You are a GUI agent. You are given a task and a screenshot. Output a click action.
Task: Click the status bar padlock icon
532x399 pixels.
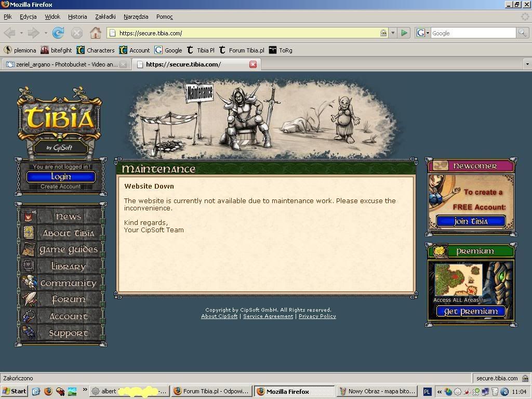pyautogui.click(x=525, y=378)
